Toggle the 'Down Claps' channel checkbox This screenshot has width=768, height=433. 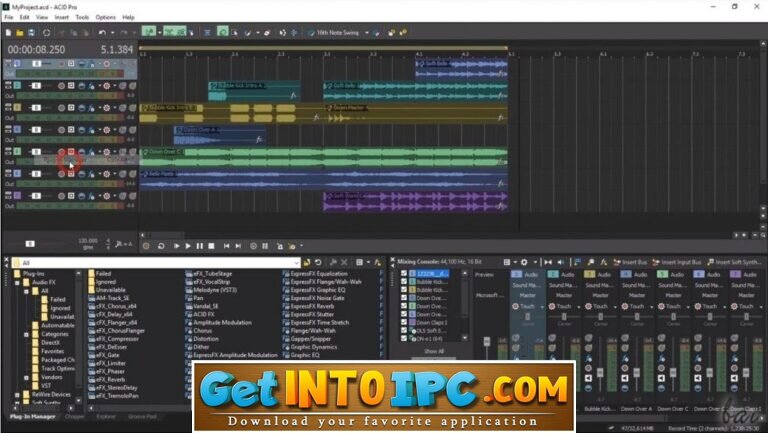(404, 322)
